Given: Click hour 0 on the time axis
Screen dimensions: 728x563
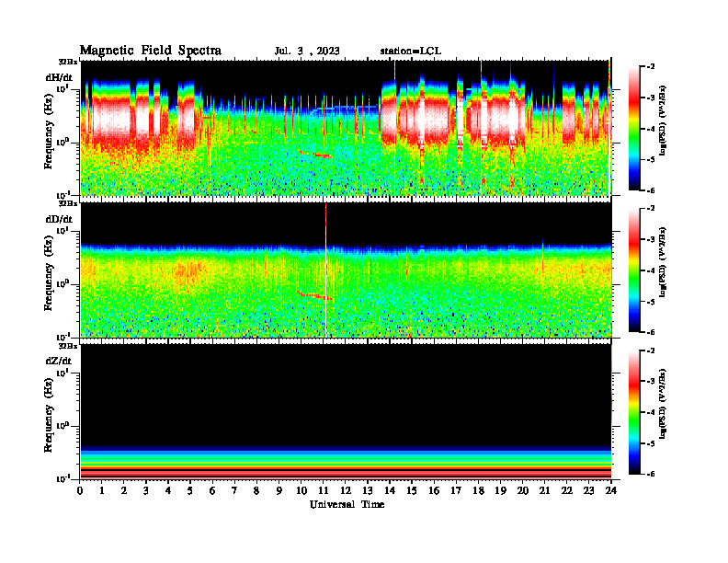Looking at the screenshot, I should [80, 491].
